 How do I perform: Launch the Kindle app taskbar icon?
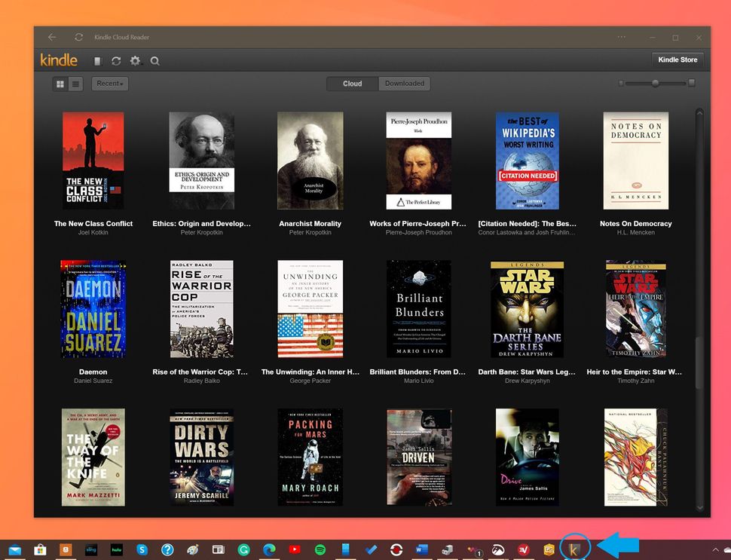click(575, 548)
